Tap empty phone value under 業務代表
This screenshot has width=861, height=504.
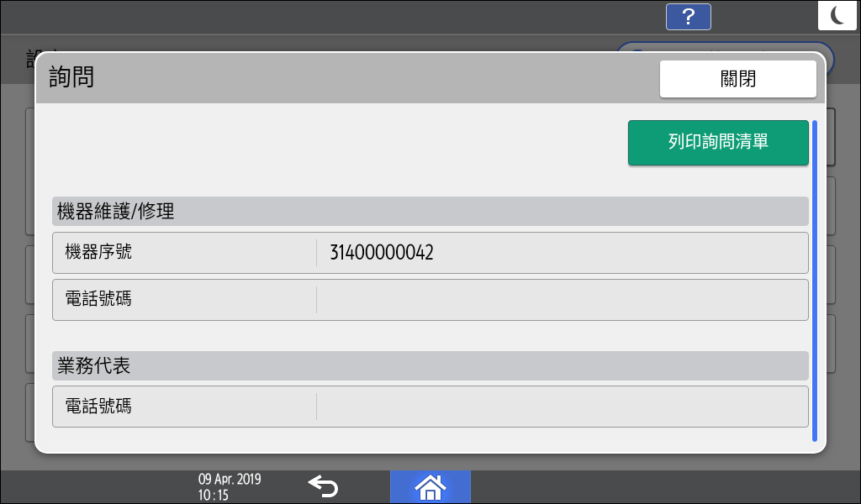(x=561, y=407)
